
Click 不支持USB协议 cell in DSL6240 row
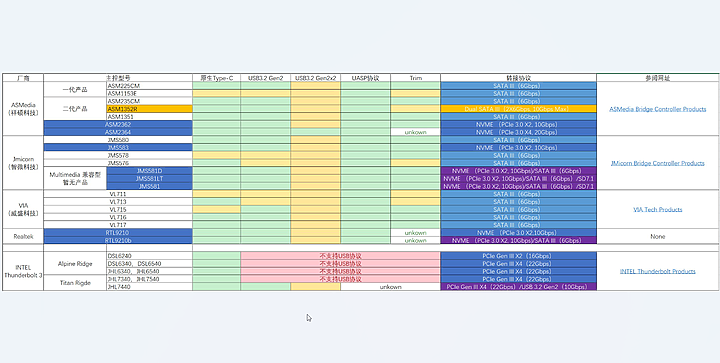click(x=340, y=256)
